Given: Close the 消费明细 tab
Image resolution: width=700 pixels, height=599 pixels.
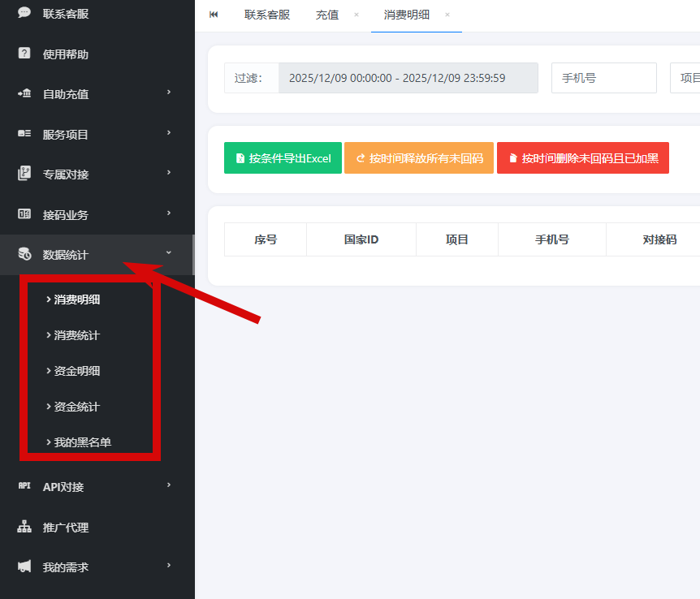Looking at the screenshot, I should pos(447,15).
